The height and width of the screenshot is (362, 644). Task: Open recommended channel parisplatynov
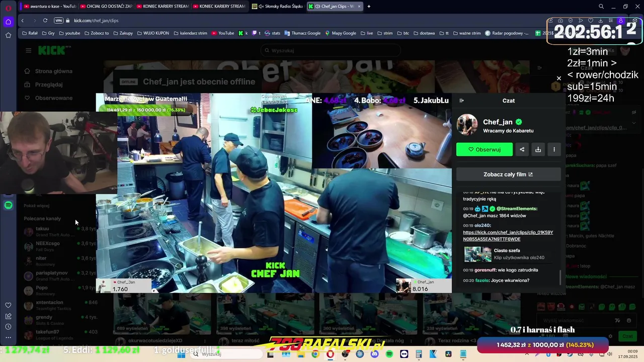60,276
